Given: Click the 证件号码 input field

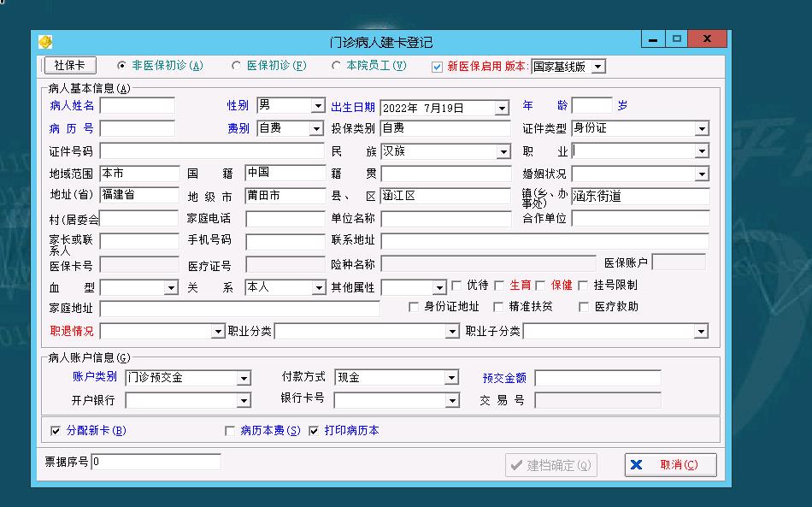Looking at the screenshot, I should (x=212, y=151).
